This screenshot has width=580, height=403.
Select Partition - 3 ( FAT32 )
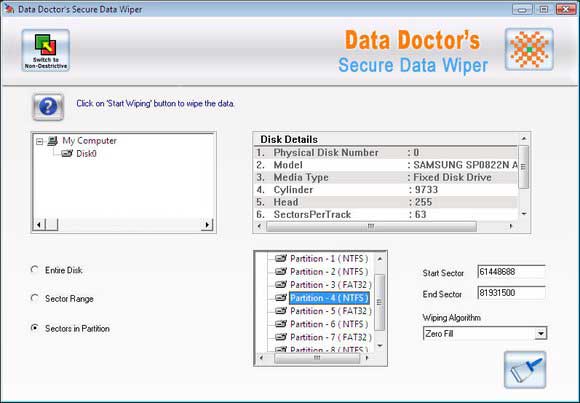(x=331, y=285)
